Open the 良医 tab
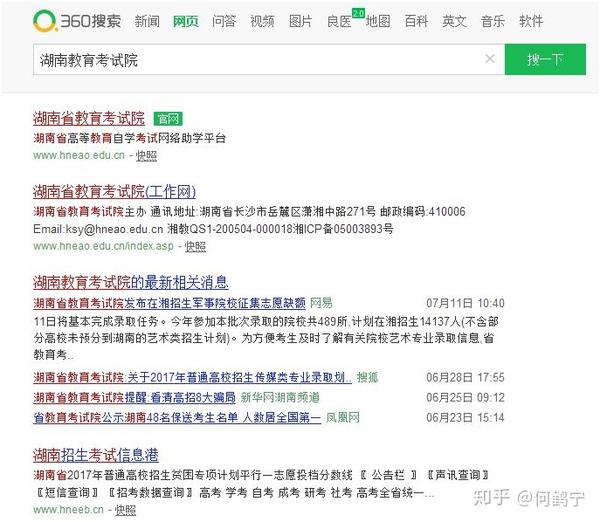600x522 pixels. pyautogui.click(x=339, y=21)
